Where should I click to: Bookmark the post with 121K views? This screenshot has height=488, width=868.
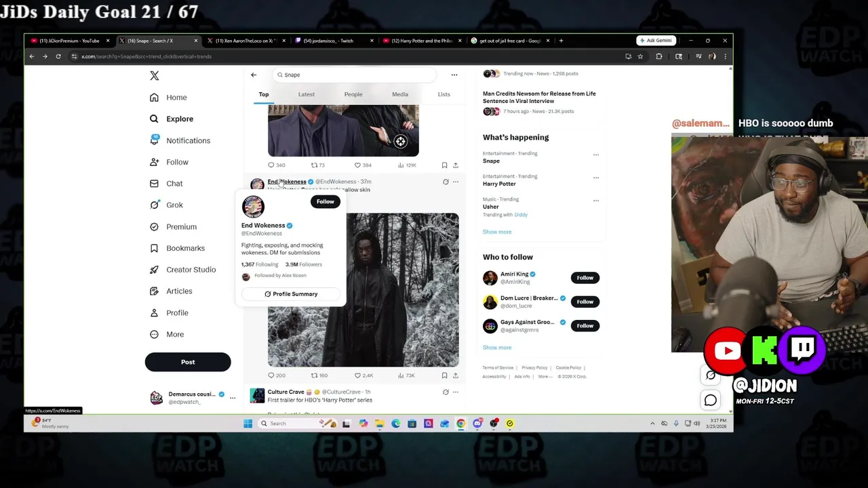(x=444, y=165)
